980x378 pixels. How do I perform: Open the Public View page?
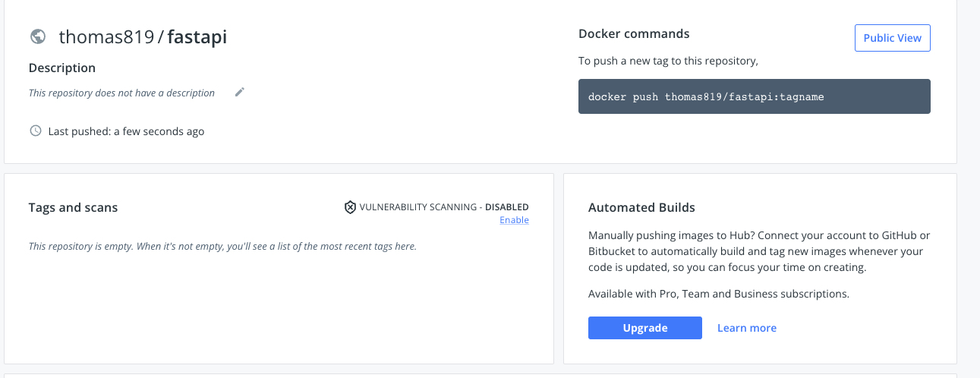pyautogui.click(x=892, y=38)
